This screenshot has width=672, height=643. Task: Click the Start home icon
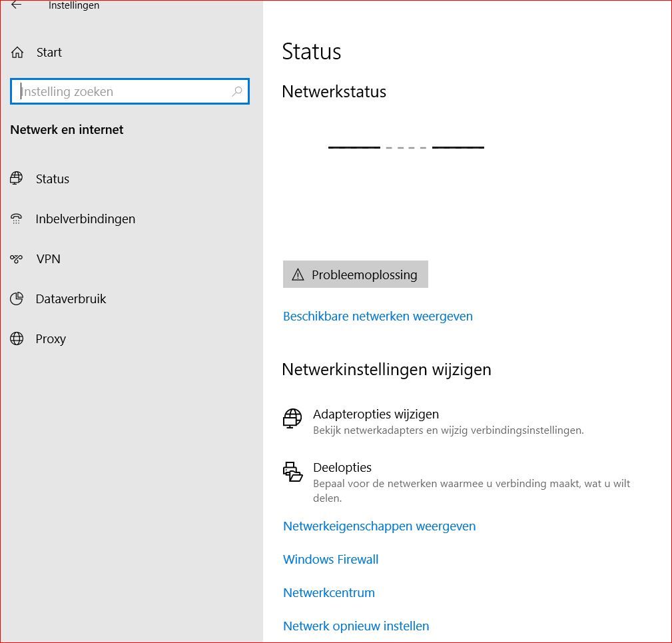(x=18, y=53)
